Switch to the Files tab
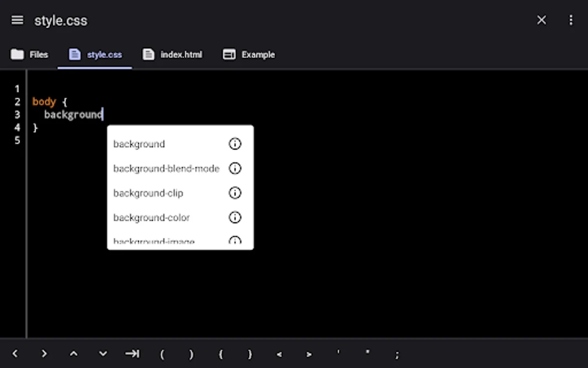 pos(29,54)
